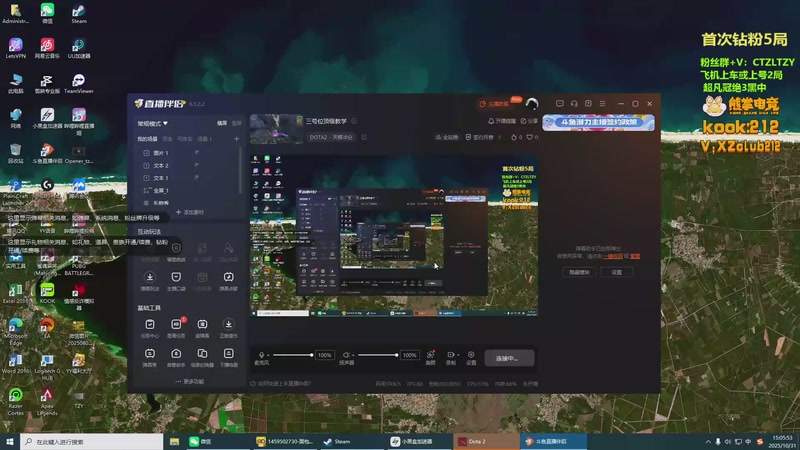Open KOOK desktop shortcut
800x450 pixels.
47,293
